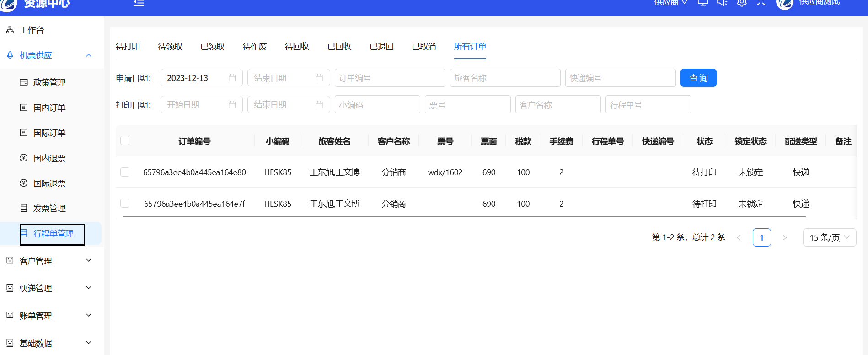
Task: Toggle fullscreen with the arrows icon
Action: click(x=761, y=3)
